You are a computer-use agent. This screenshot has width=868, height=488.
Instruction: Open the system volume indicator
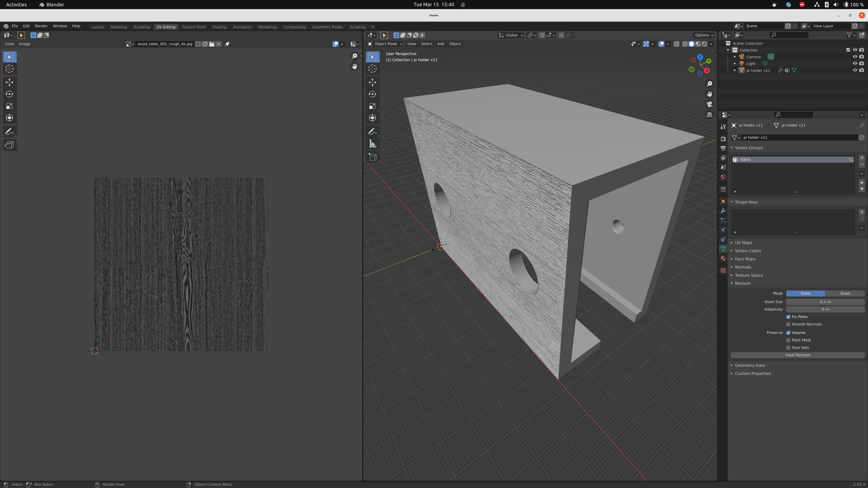click(x=836, y=4)
